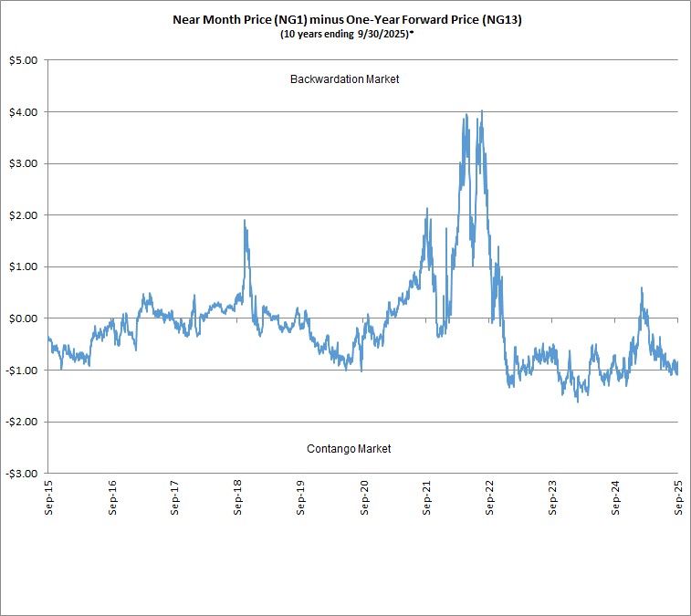Viewport: 691px width, 616px height.
Task: Click the Sep-24 x-axis label
Action: pyautogui.click(x=615, y=497)
